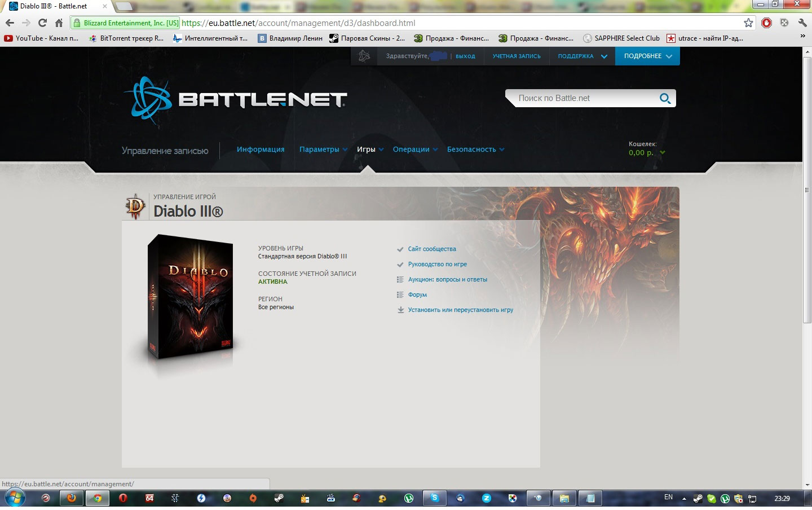The height and width of the screenshot is (510, 812).
Task: Click the SSL lock Blizzard Entertainment badge
Action: [x=126, y=23]
